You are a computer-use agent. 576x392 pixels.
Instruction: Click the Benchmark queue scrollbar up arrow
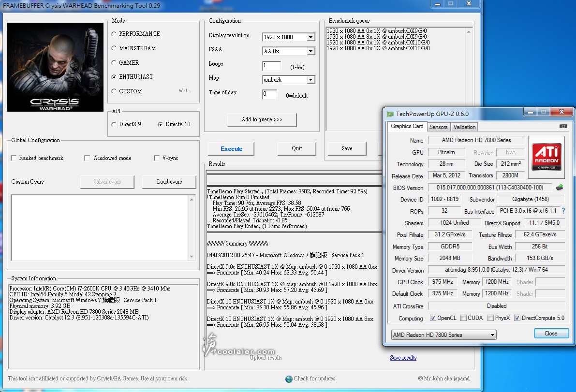tap(469, 32)
